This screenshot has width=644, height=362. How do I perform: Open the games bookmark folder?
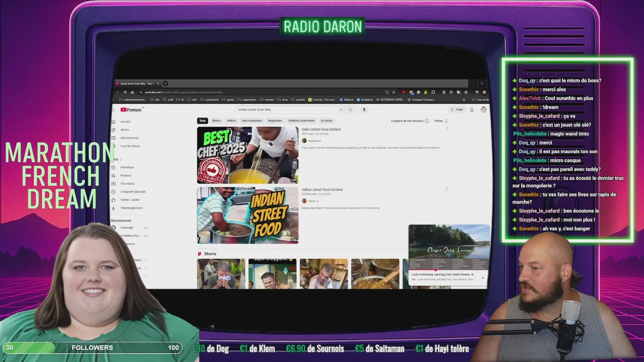coord(228,100)
